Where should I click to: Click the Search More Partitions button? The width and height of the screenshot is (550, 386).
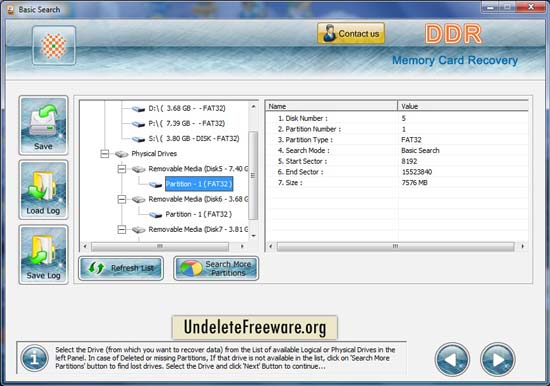(x=216, y=268)
